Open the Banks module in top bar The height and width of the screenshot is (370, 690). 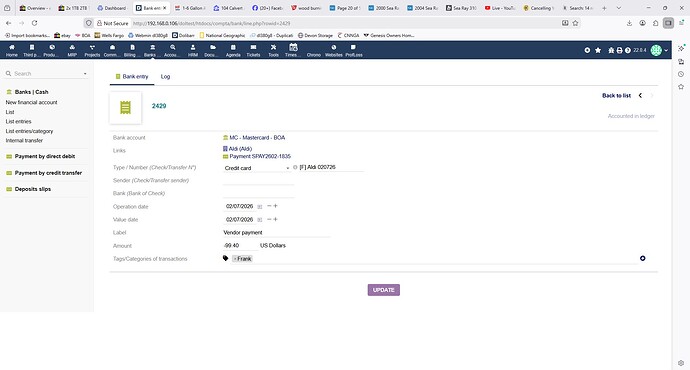pyautogui.click(x=152, y=50)
